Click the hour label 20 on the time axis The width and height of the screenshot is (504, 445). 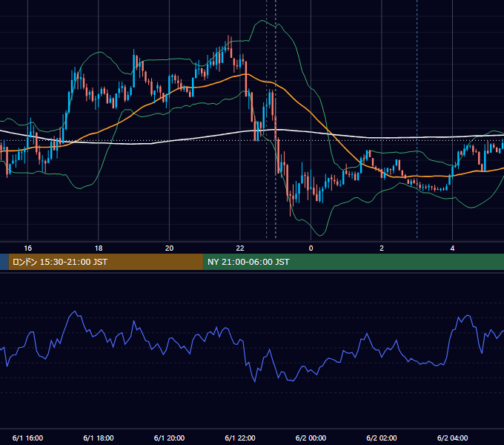170,248
